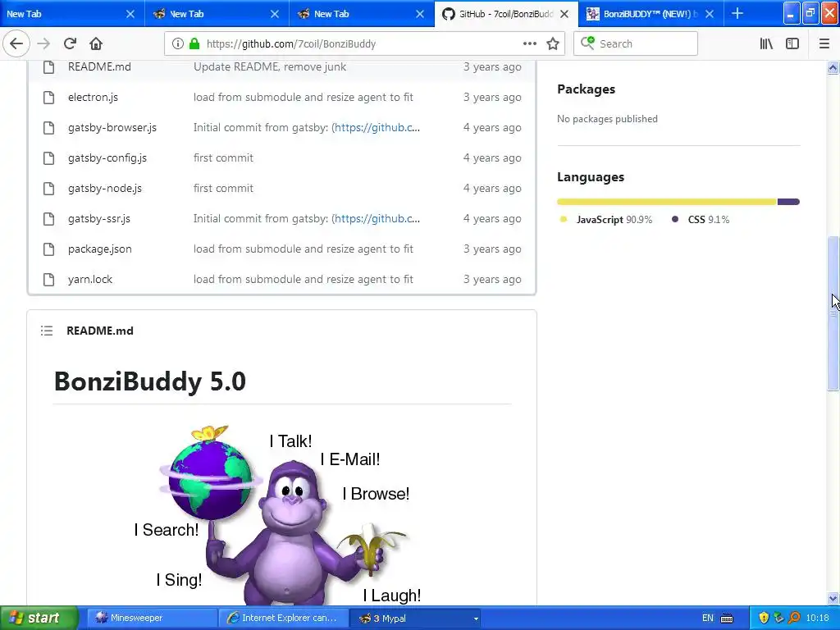Open the gatsby-ssr.js file
Viewport: 840px width, 630px height.
pos(99,218)
